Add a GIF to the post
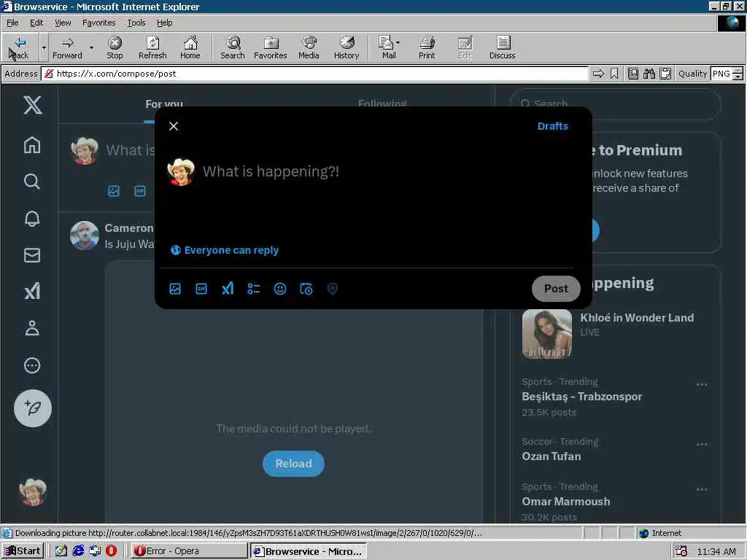This screenshot has width=747, height=560. tap(201, 289)
